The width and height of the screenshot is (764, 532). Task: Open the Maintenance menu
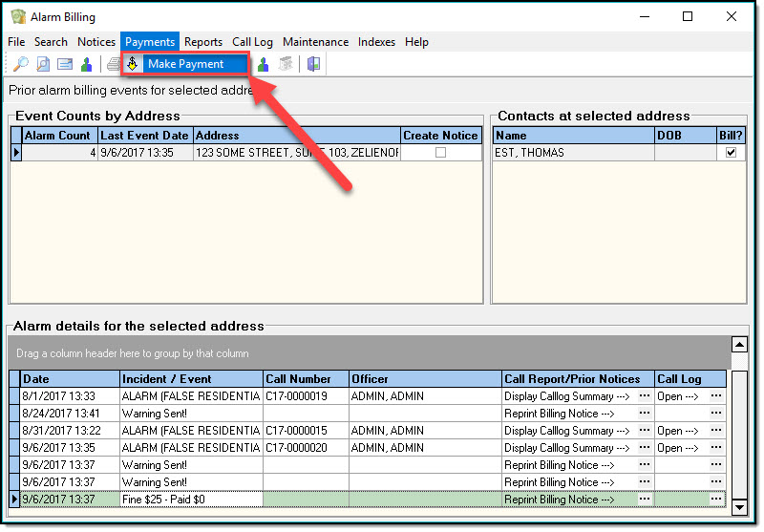pos(315,42)
